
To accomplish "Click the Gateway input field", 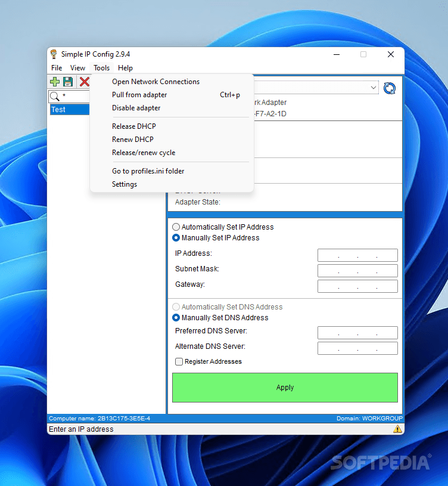I will coord(357,286).
